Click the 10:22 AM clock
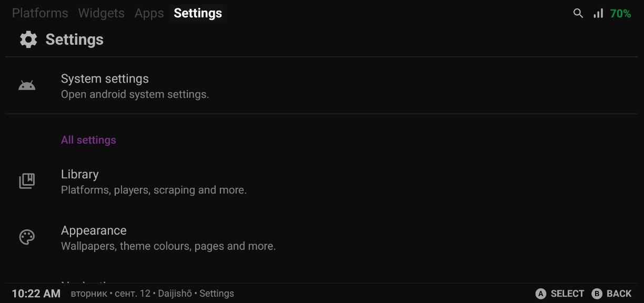The width and height of the screenshot is (644, 303). coord(36,294)
